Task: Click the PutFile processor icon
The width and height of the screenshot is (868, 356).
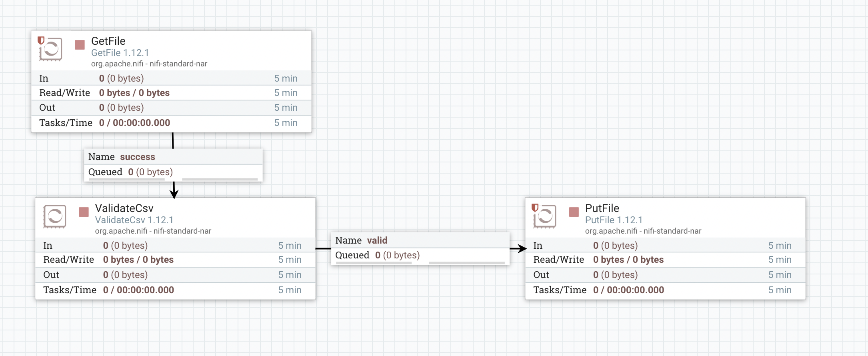Action: click(545, 216)
